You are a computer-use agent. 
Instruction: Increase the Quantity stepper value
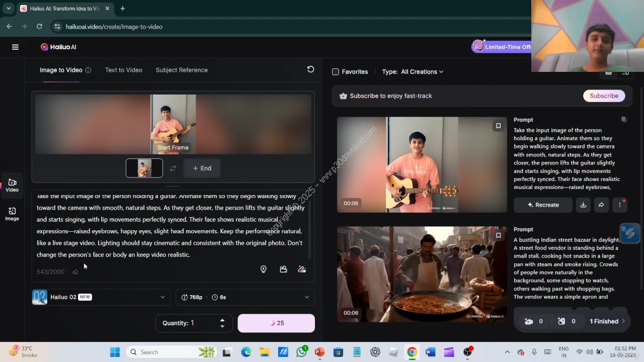coord(222,320)
